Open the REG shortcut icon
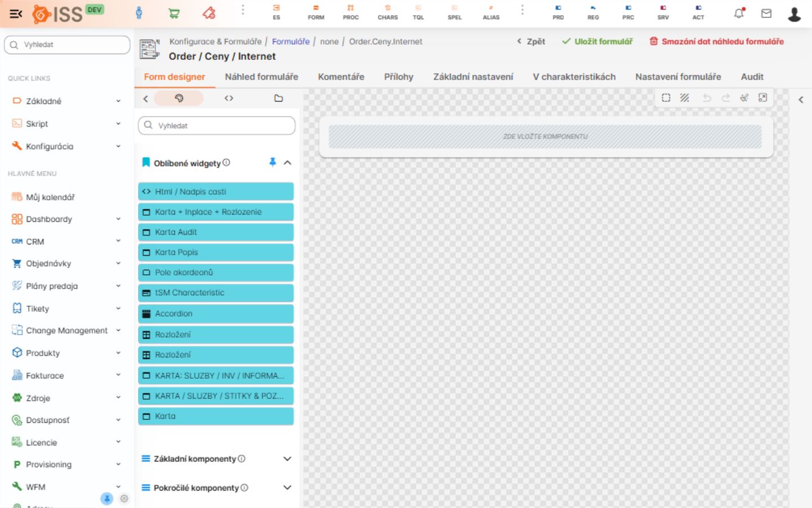The height and width of the screenshot is (508, 812). [593, 12]
